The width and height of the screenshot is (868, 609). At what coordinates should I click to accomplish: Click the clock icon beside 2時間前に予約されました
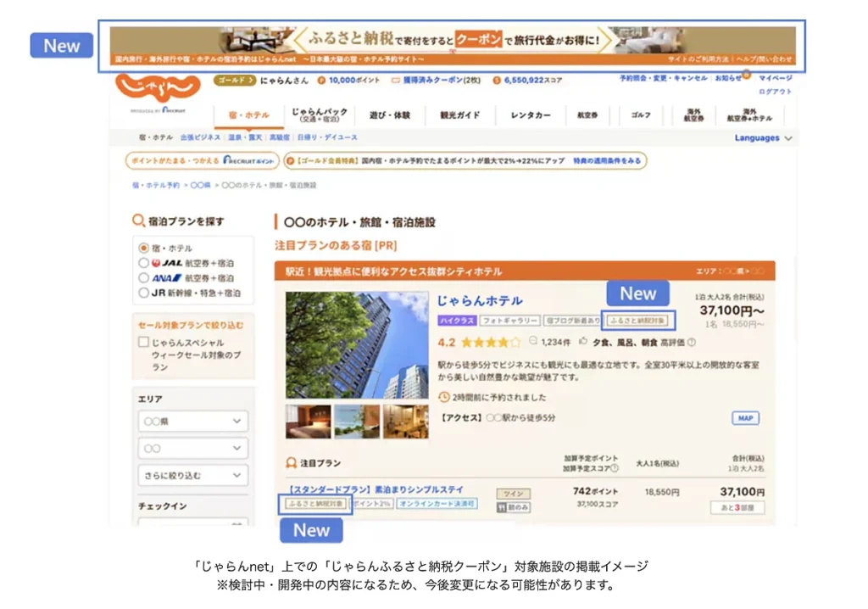tap(444, 397)
